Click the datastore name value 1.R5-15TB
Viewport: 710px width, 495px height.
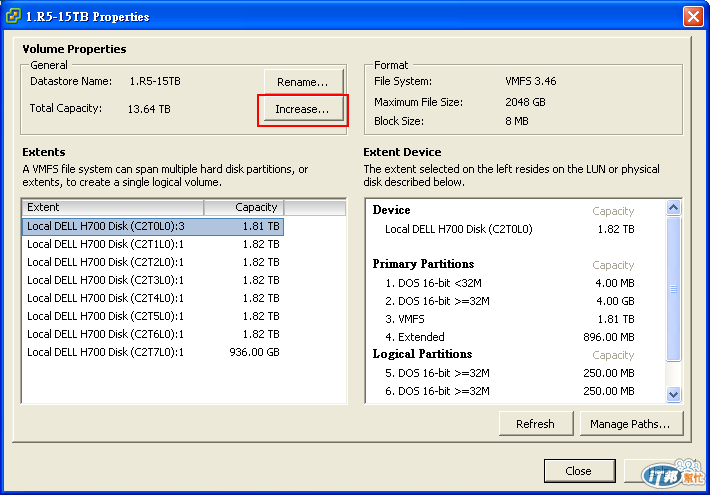[x=155, y=82]
